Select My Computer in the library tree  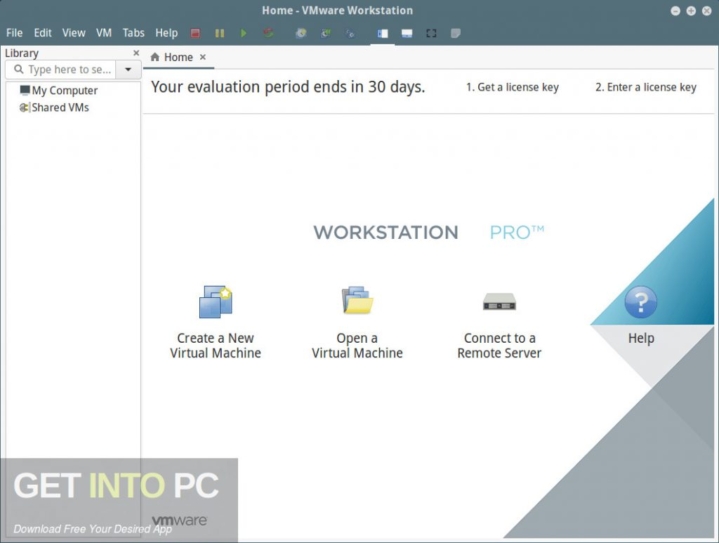click(x=59, y=90)
